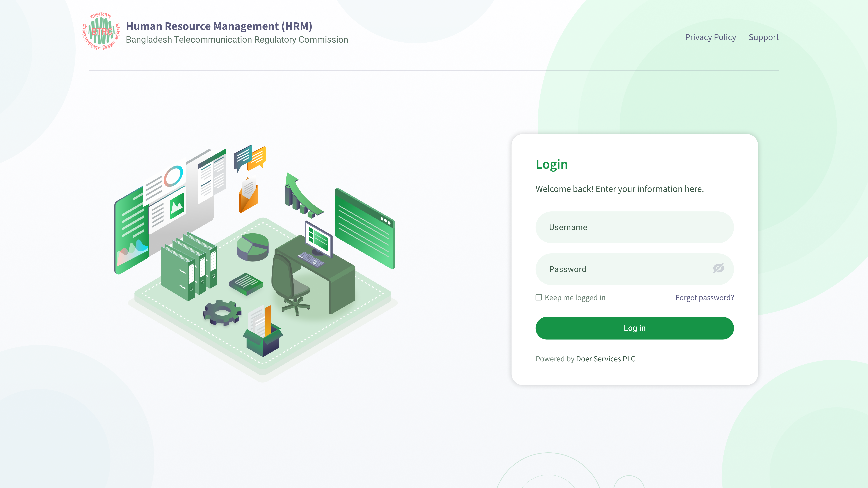Screen dimensions: 868x488
Task: Click the chat bubbles icon
Action: point(250,158)
